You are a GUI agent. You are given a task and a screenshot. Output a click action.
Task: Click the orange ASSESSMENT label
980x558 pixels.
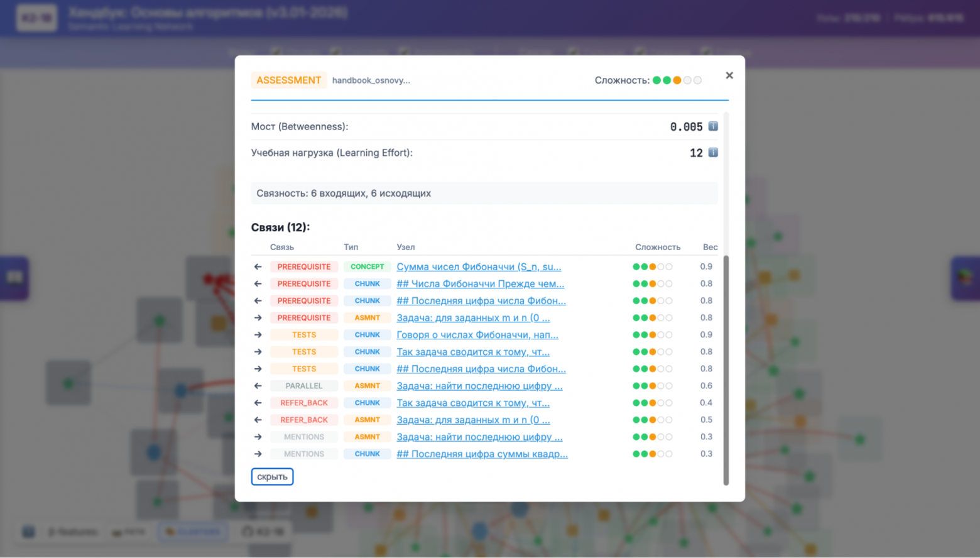[288, 80]
